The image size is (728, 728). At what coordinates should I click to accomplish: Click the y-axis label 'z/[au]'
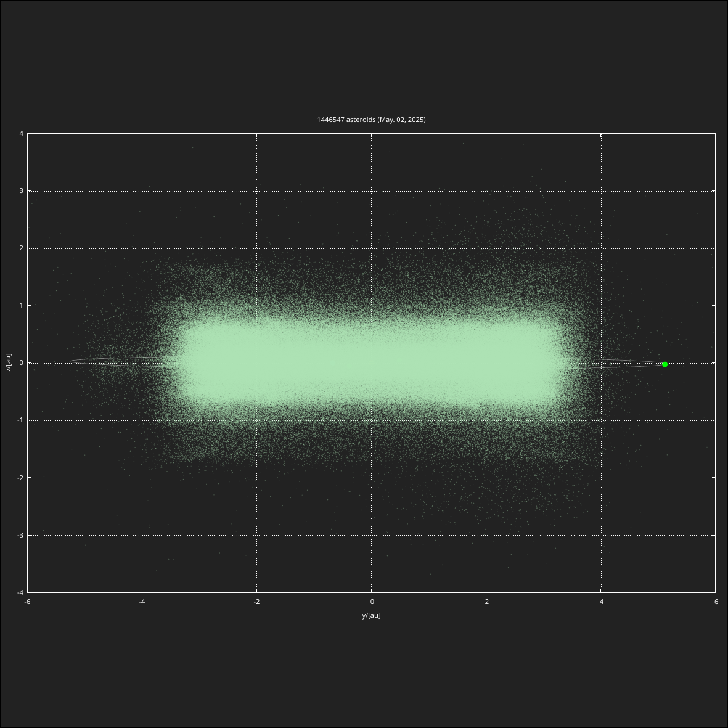[x=9, y=362]
